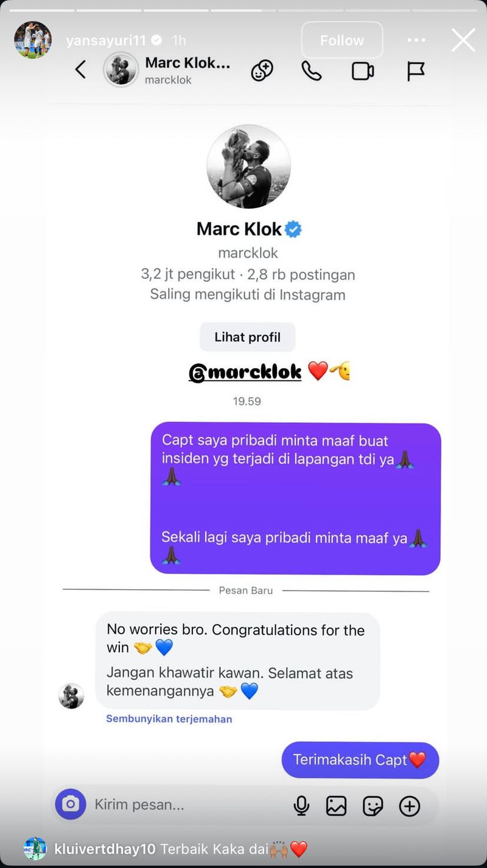This screenshot has width=487, height=868.
Task: Hide the translation via Sembunyikan terjemahan
Action: (169, 719)
